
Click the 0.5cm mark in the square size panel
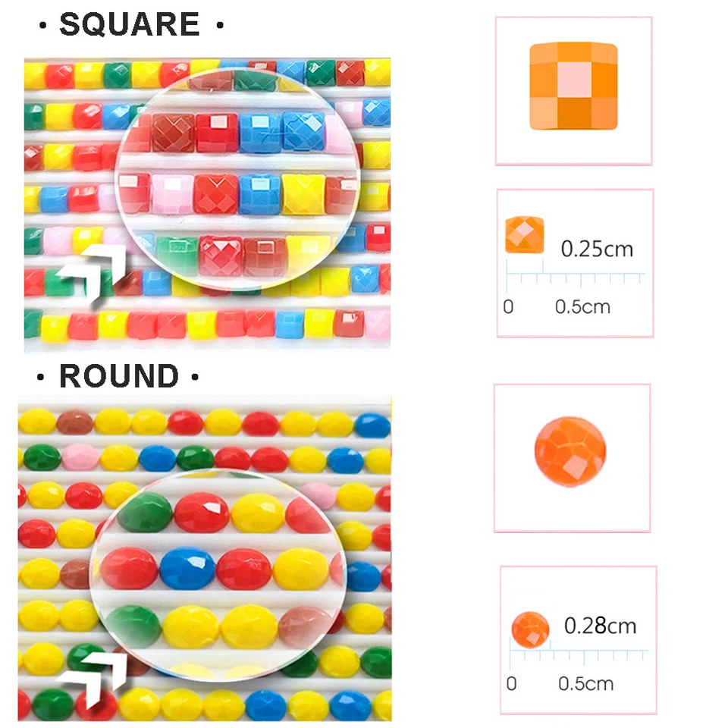coord(582,306)
